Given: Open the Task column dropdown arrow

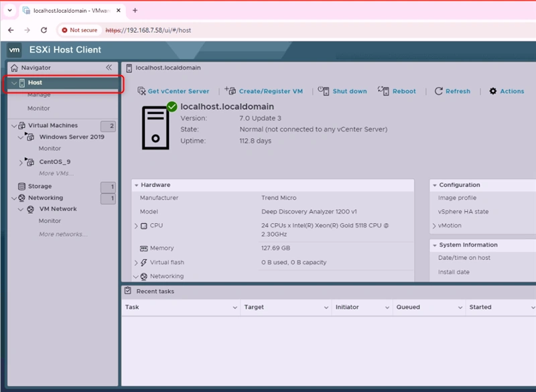Looking at the screenshot, I should tap(235, 308).
